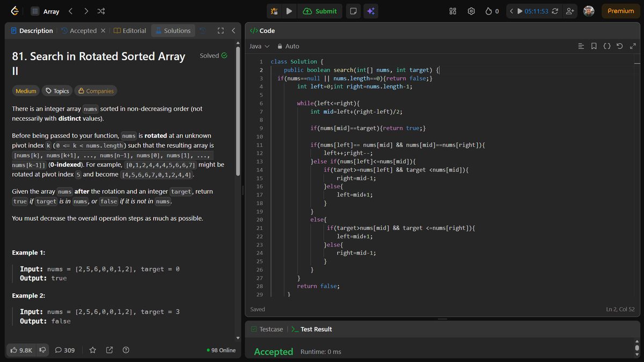Close the Accepted tab
Screen dimensions: 644x362
(x=103, y=31)
